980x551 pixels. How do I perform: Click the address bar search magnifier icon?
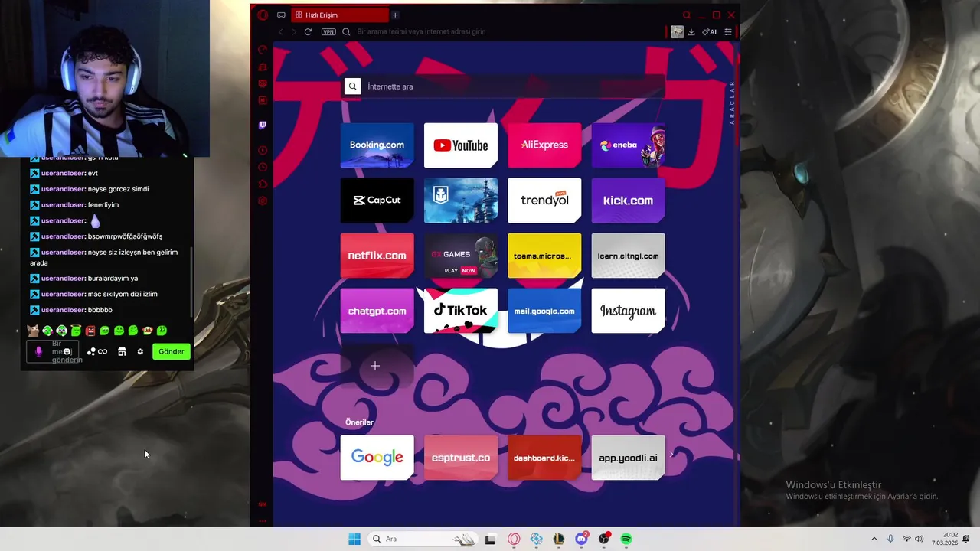(346, 31)
